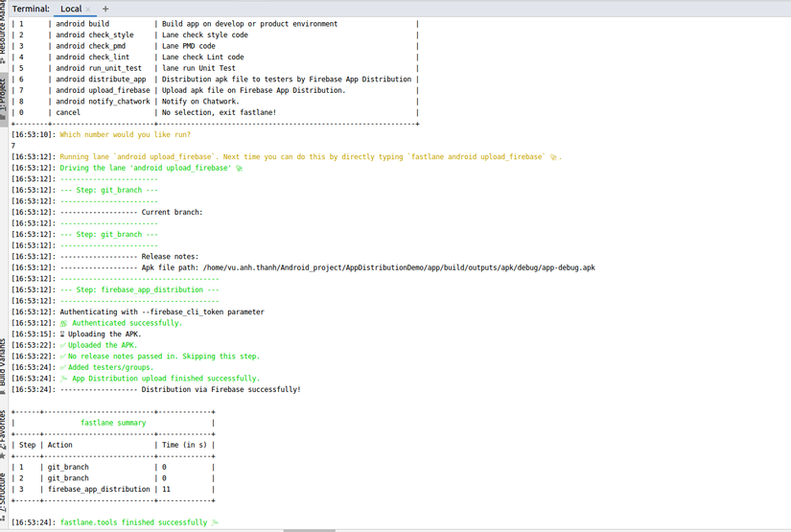Click 'Distribution via Firebase successfully!' line

tap(221, 390)
